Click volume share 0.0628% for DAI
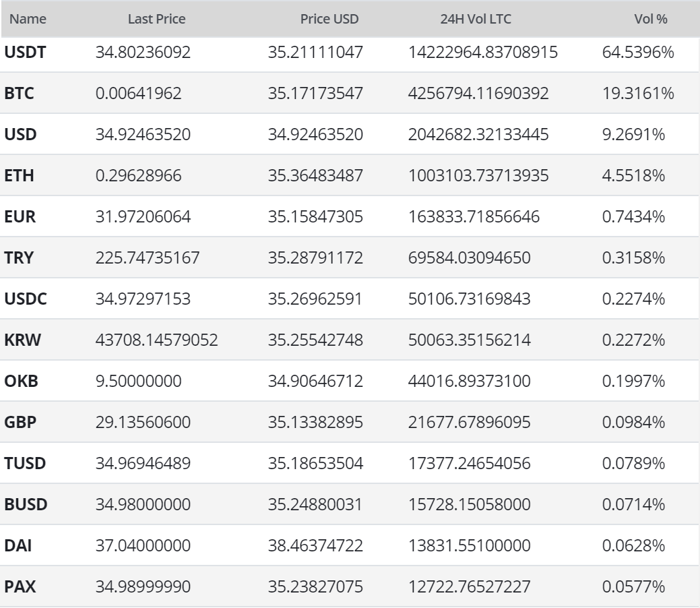The height and width of the screenshot is (608, 700). tap(634, 545)
